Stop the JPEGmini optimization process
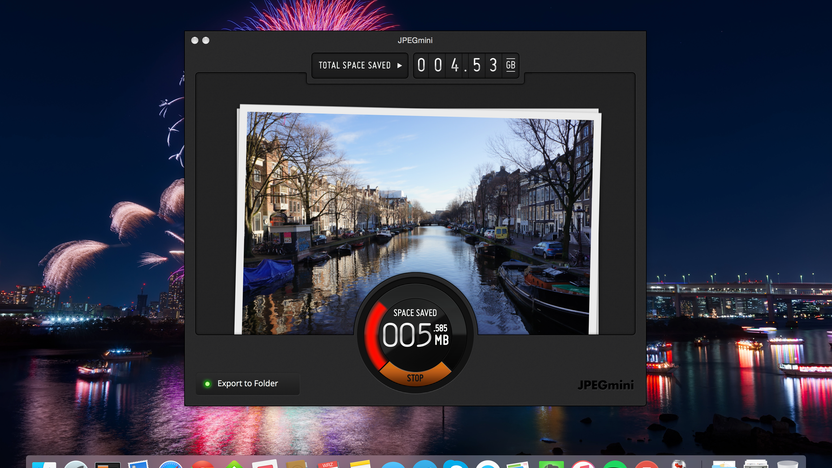832x468 pixels. click(415, 376)
